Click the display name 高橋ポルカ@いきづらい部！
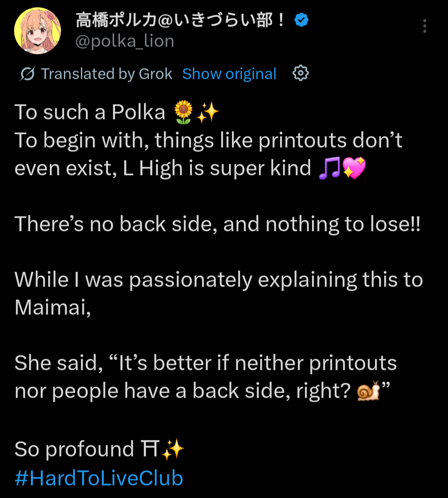 [x=181, y=20]
